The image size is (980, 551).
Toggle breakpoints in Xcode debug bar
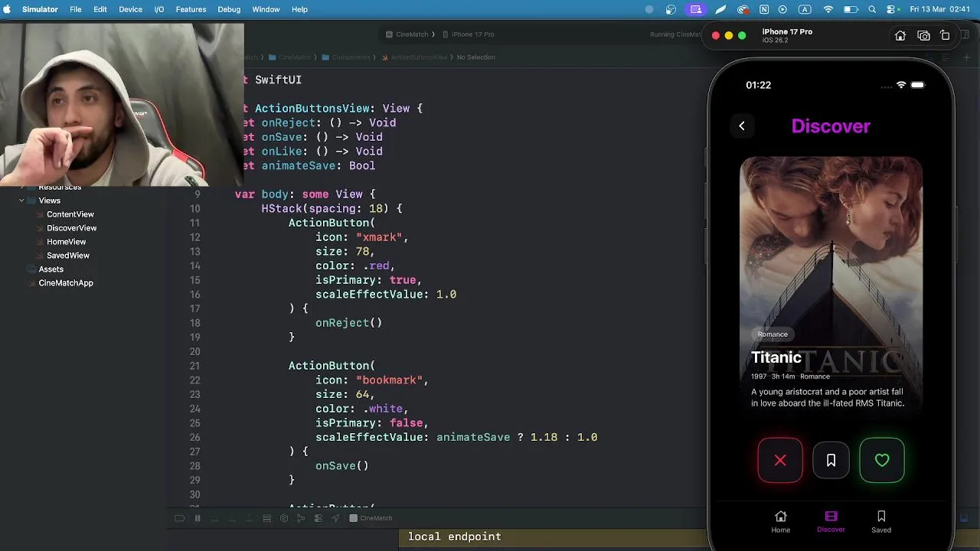pyautogui.click(x=180, y=518)
